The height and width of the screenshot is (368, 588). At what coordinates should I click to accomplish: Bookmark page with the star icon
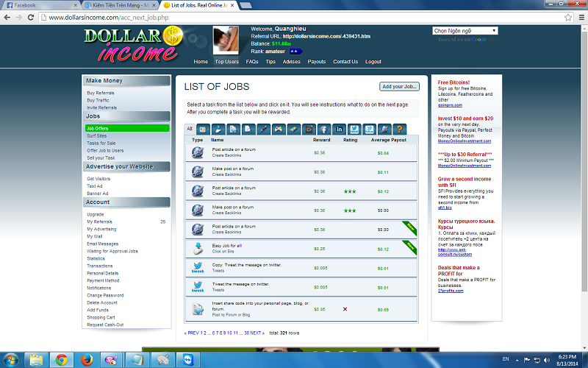(568, 17)
